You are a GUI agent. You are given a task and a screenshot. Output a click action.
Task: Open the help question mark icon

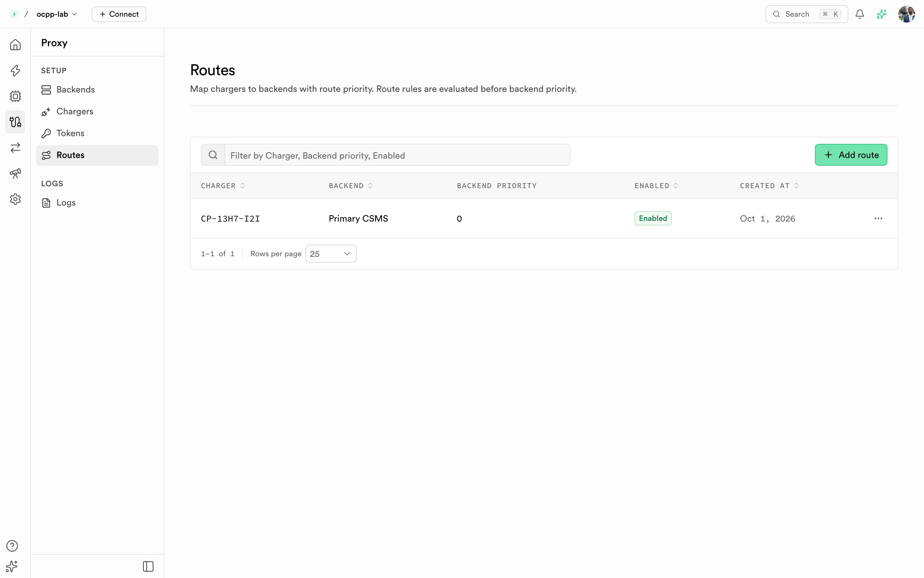coord(12,546)
